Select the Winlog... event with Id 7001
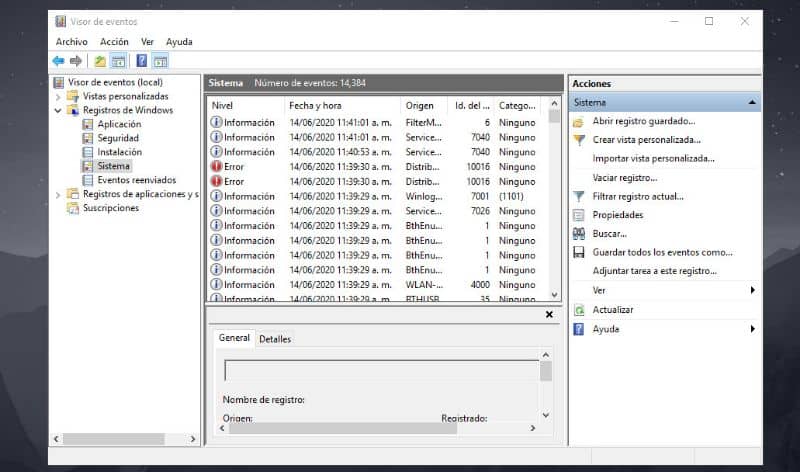800x472 pixels. (x=377, y=196)
